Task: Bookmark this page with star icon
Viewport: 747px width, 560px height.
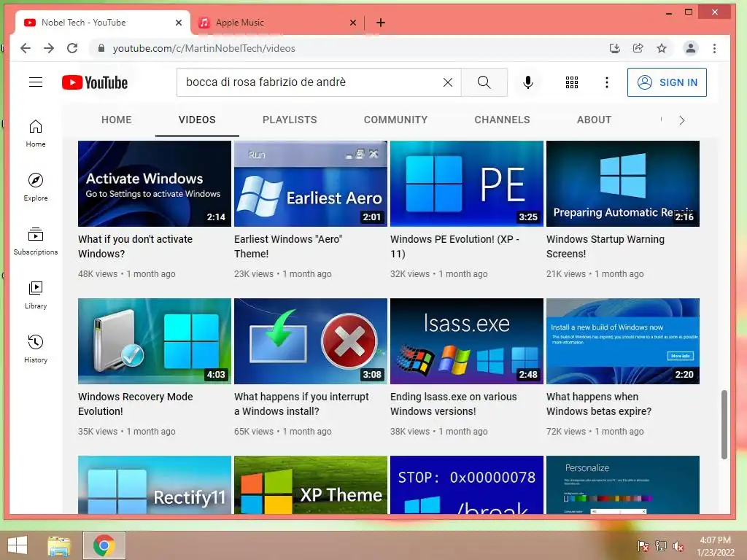Action: click(x=662, y=48)
